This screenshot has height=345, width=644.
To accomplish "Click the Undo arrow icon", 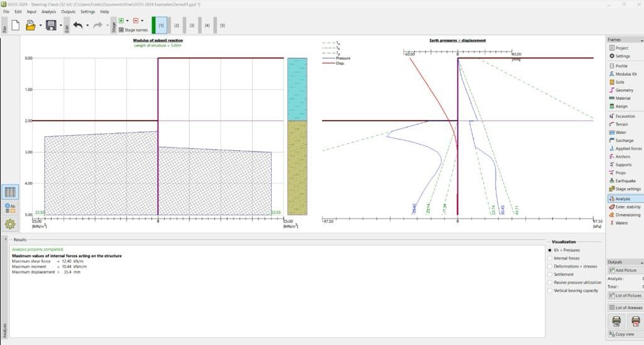I will [78, 25].
